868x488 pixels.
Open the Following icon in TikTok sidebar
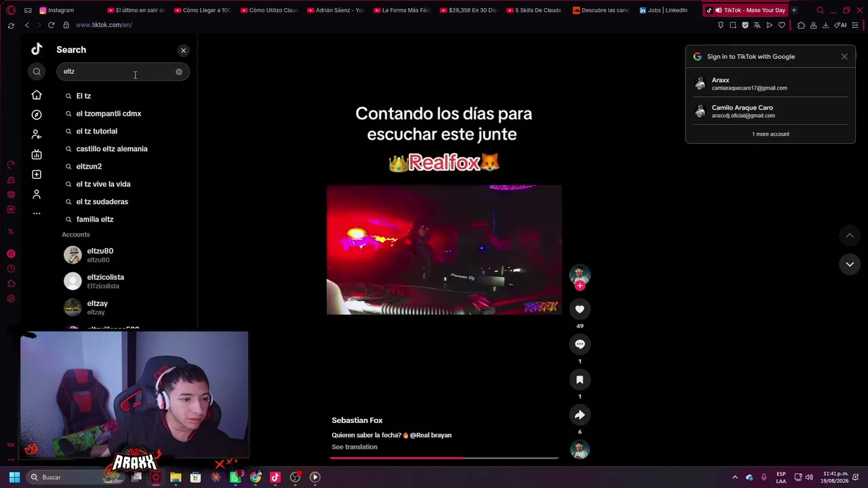[37, 134]
